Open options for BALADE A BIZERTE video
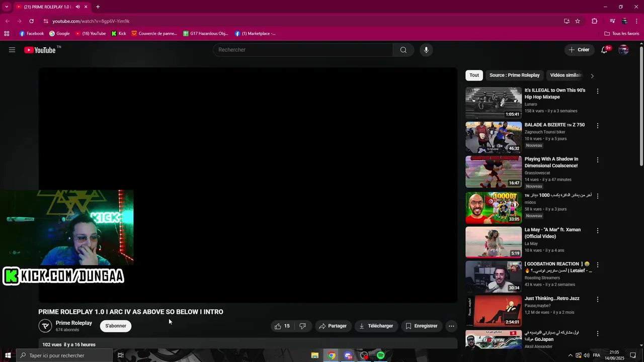Image resolution: width=644 pixels, height=362 pixels. (x=598, y=126)
